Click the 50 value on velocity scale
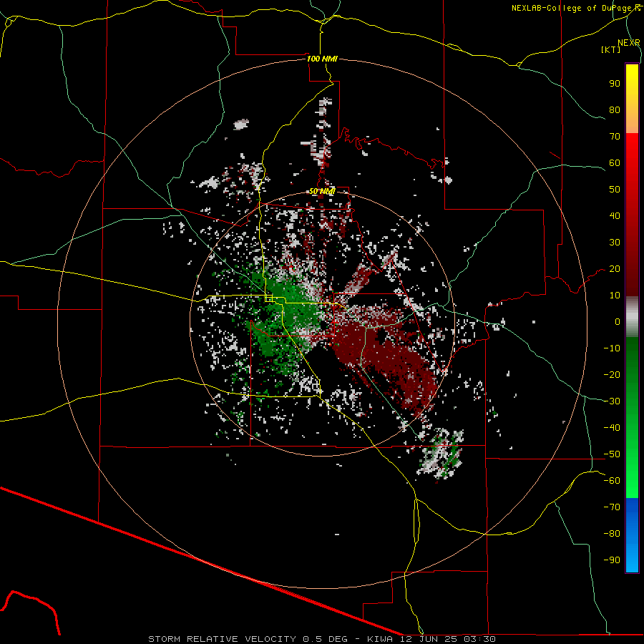Image resolution: width=644 pixels, height=644 pixels. tap(615, 190)
